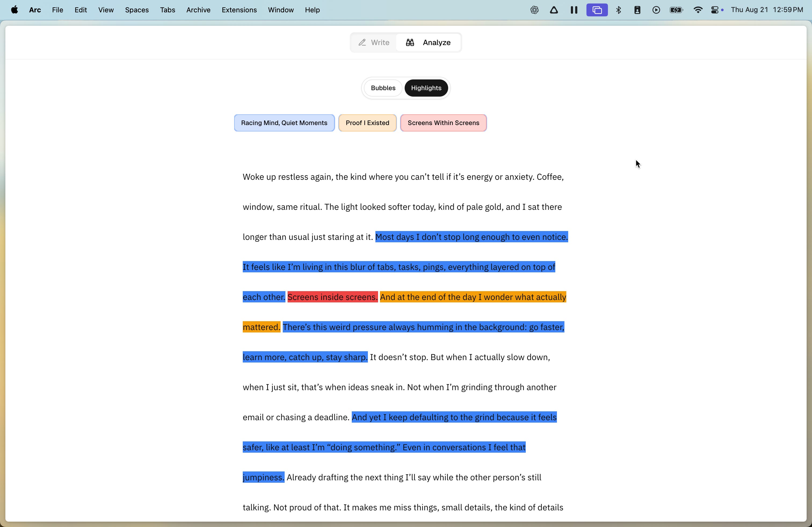Open the Control Center icon
The height and width of the screenshot is (527, 812).
tap(715, 10)
